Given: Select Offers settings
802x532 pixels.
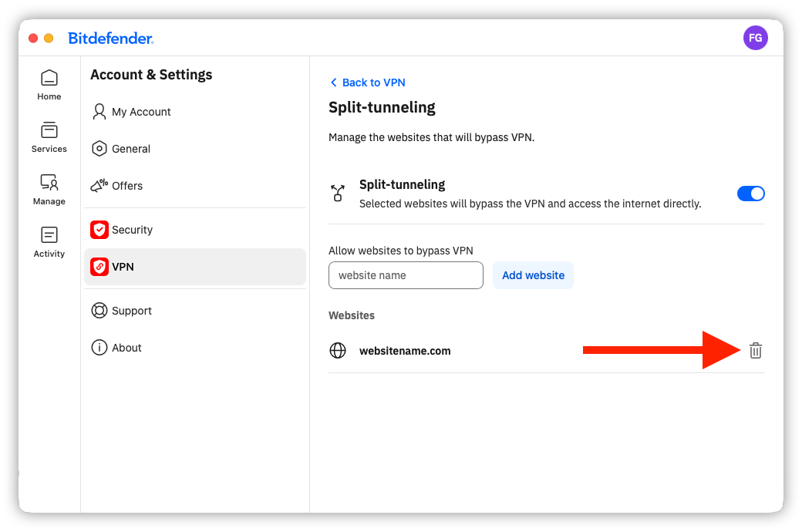Looking at the screenshot, I should click(x=194, y=186).
